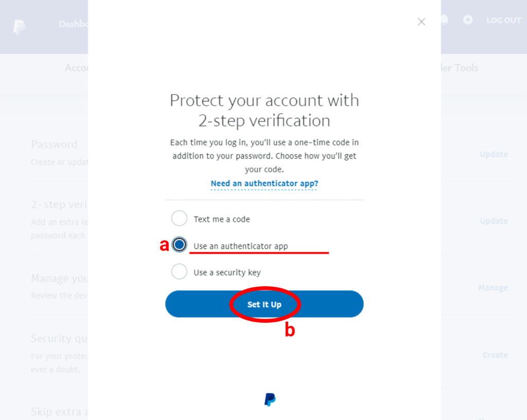527x420 pixels.
Task: Open the settings gear
Action: [468, 20]
